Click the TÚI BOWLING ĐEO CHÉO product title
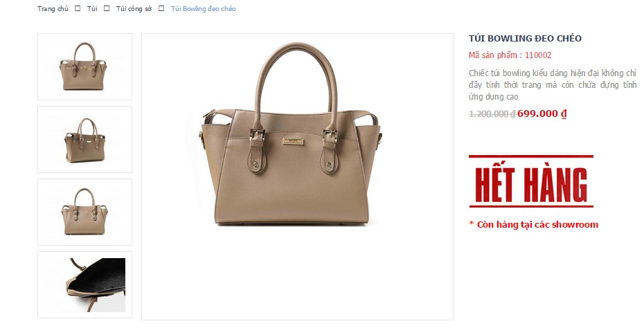The image size is (644, 328). (525, 38)
